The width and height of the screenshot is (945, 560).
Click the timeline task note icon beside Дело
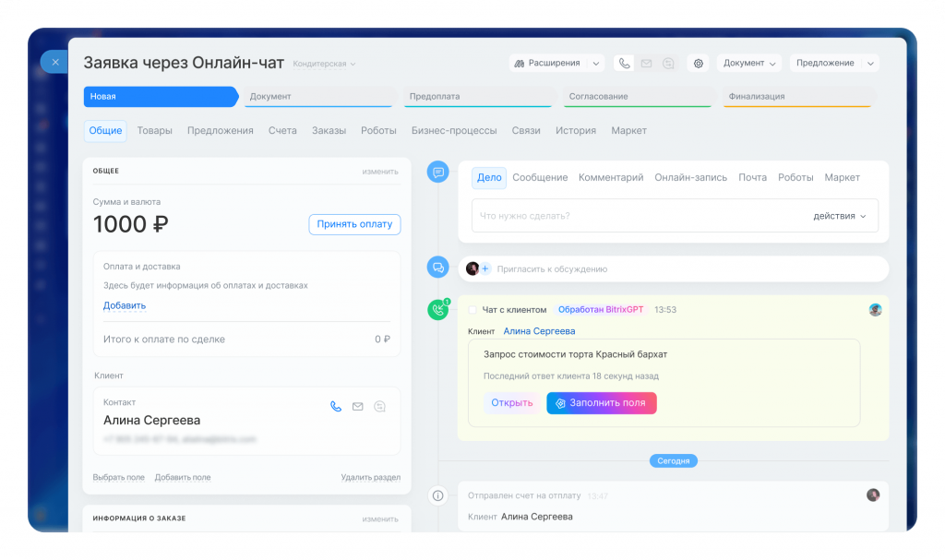click(438, 173)
